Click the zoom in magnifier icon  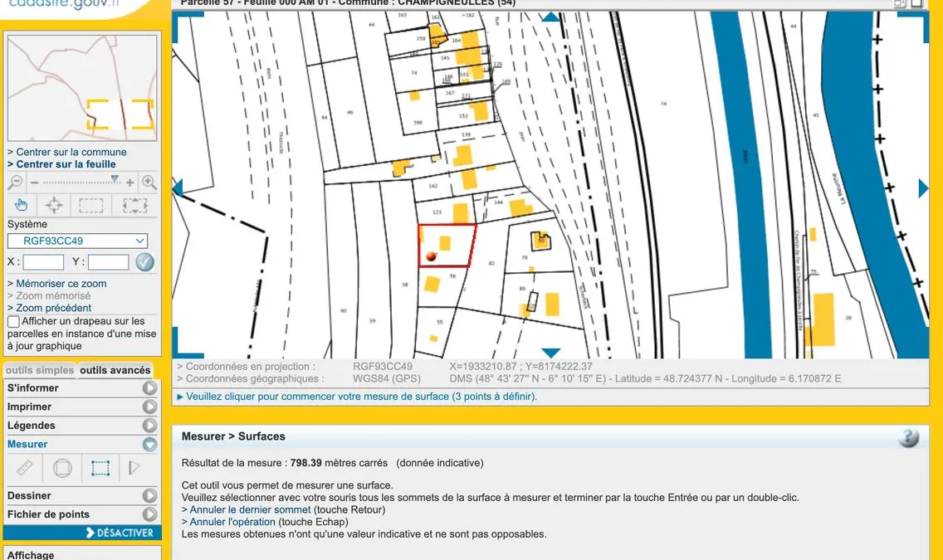pyautogui.click(x=149, y=182)
